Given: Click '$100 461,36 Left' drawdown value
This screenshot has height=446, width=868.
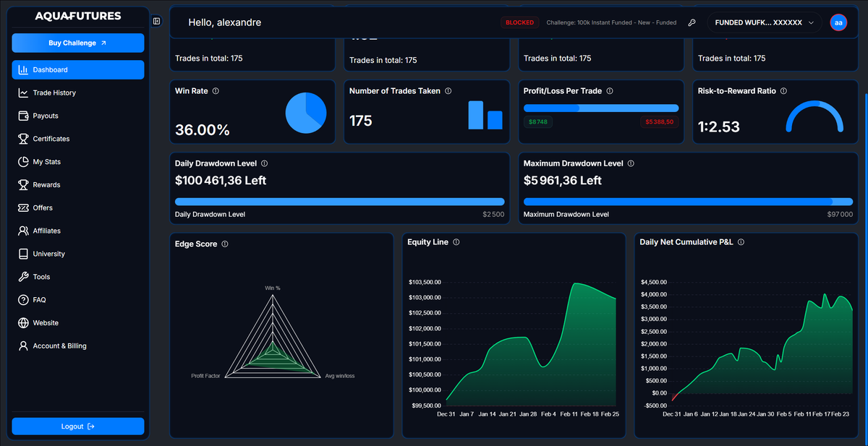Looking at the screenshot, I should tap(221, 181).
